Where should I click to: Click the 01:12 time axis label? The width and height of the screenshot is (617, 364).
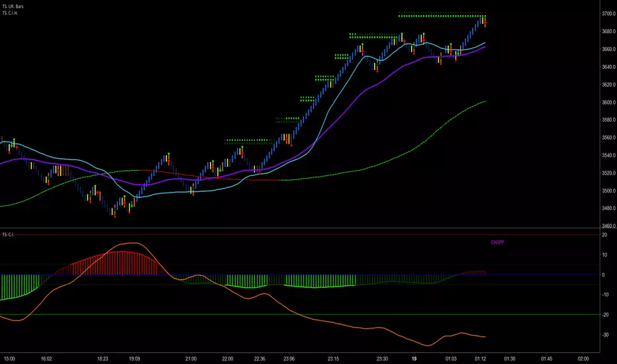(x=481, y=358)
